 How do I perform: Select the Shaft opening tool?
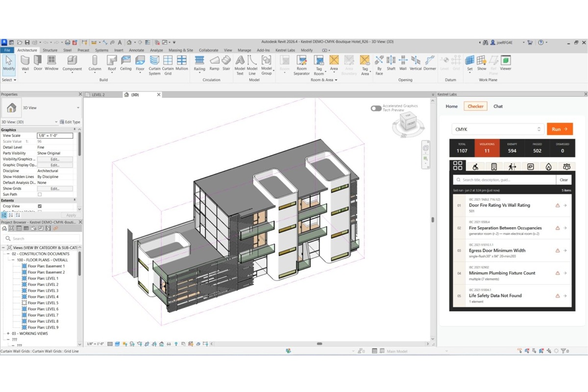(391, 62)
